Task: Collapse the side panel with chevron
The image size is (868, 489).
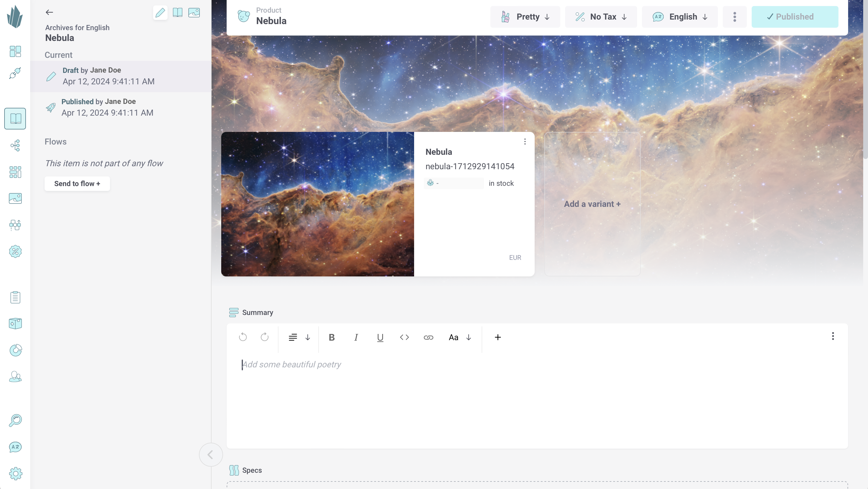Action: pyautogui.click(x=211, y=455)
